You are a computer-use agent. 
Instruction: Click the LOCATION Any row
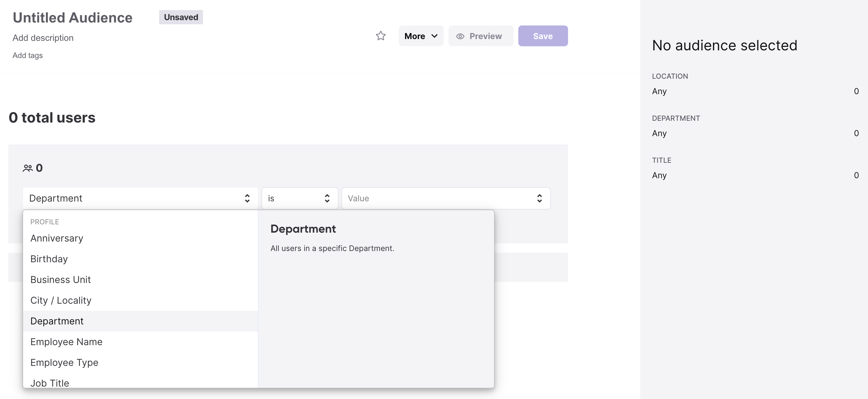coord(755,91)
